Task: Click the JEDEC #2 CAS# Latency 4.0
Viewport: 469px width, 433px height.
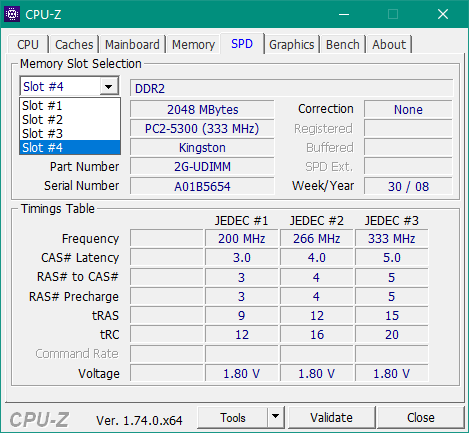Action: point(317,258)
